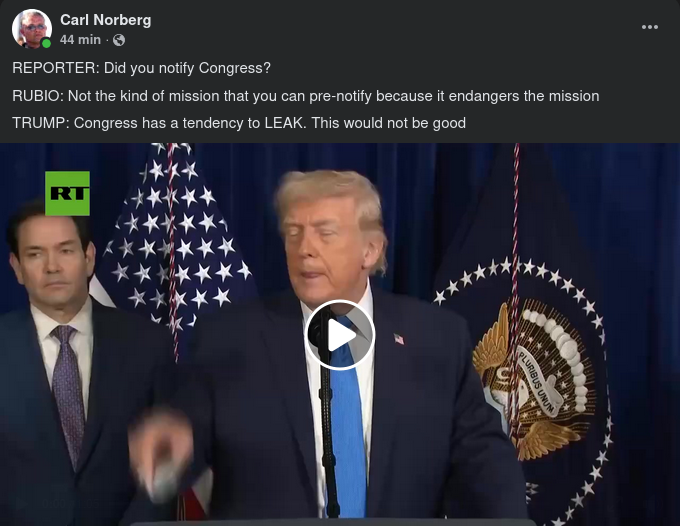Click the faint small play control at video bottom
This screenshot has width=680, height=526.
20,503
